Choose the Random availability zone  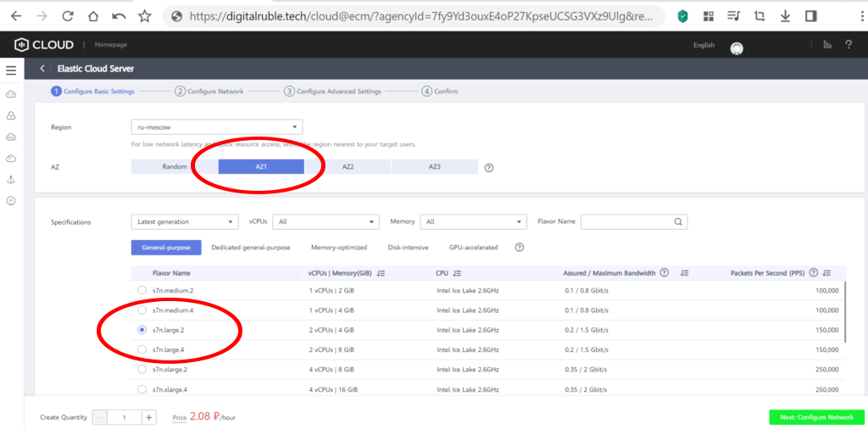[x=175, y=167]
